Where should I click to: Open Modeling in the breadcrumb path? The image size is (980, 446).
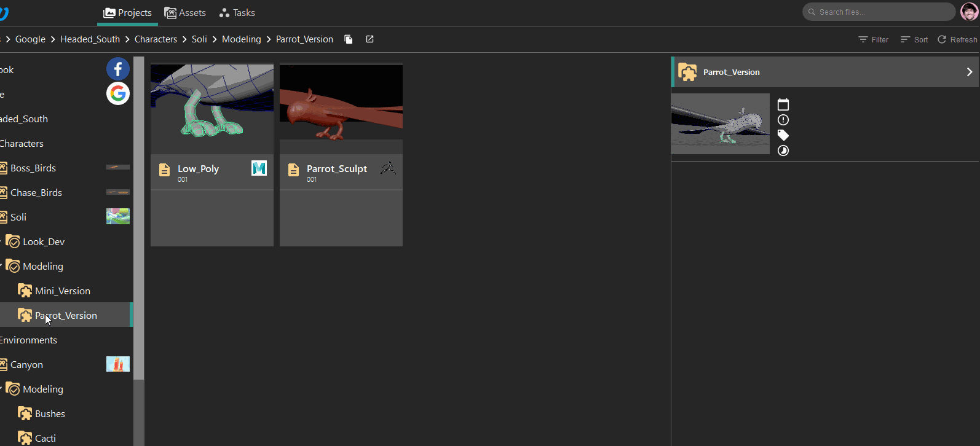click(241, 39)
